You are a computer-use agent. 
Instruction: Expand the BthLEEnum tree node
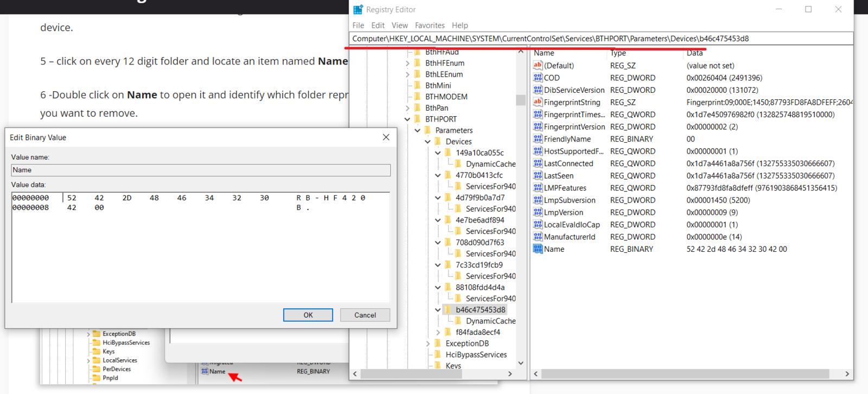tap(407, 74)
